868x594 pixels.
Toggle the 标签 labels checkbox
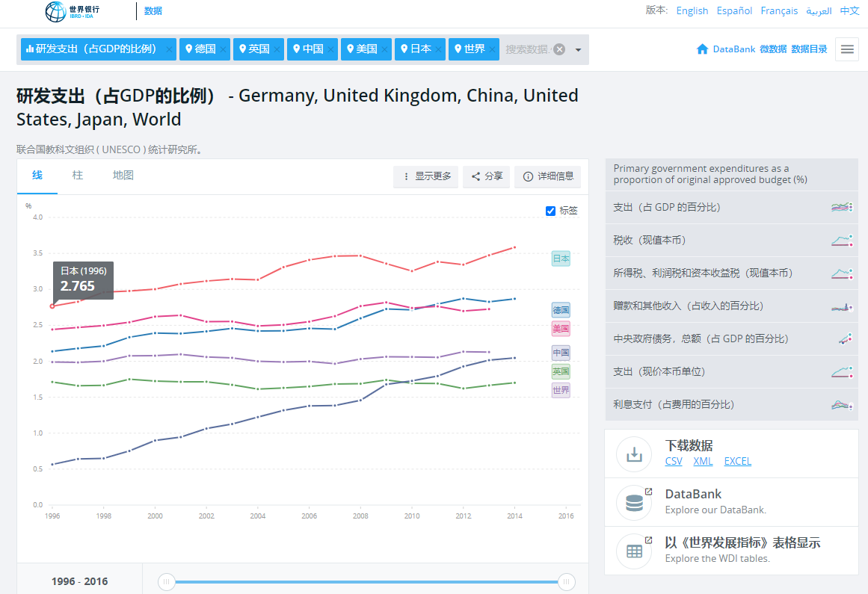click(551, 211)
